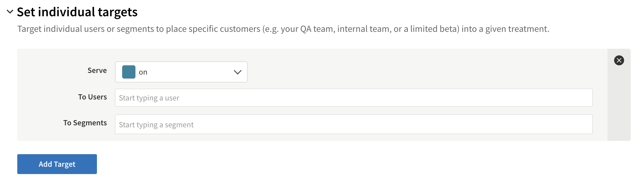Remove this target with the X icon
The width and height of the screenshot is (644, 183).
(x=619, y=60)
